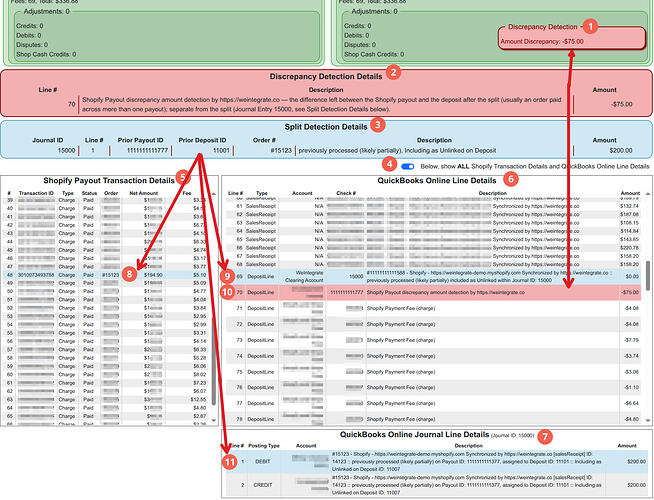
Task: Click the -$4.08 amount on DepositLine 72
Action: 631,324
